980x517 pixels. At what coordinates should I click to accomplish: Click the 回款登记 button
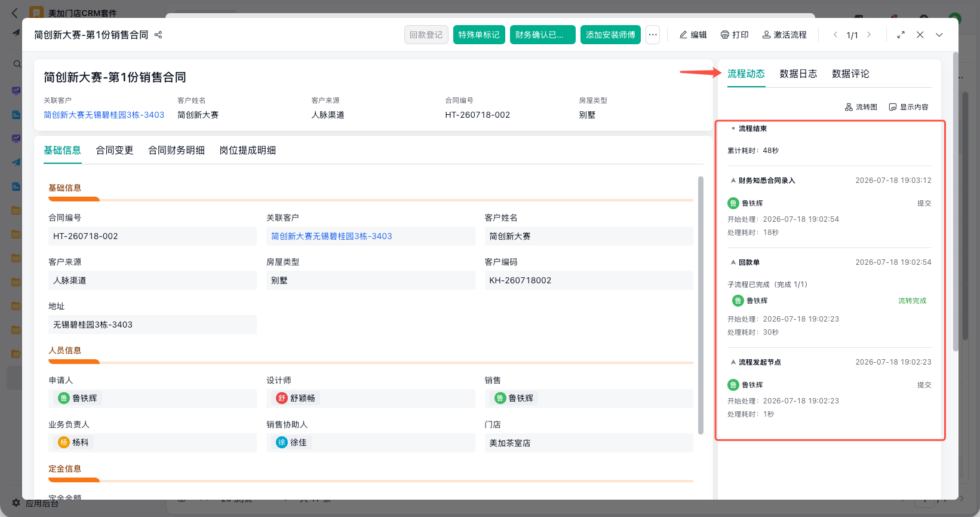click(426, 35)
